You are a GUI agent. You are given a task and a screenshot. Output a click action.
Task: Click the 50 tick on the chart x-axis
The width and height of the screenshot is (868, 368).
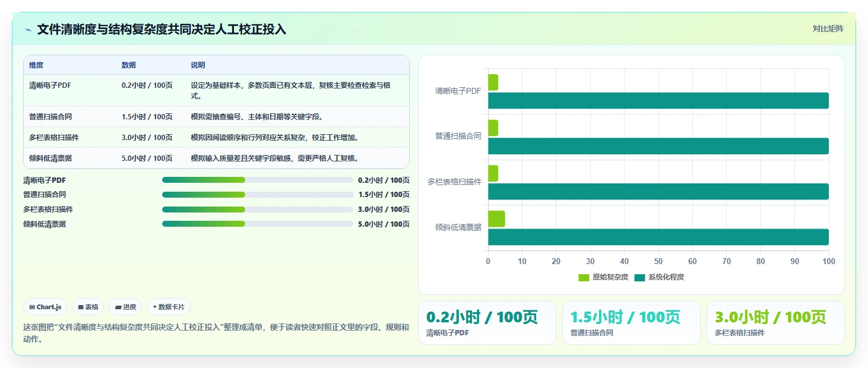pos(658,262)
